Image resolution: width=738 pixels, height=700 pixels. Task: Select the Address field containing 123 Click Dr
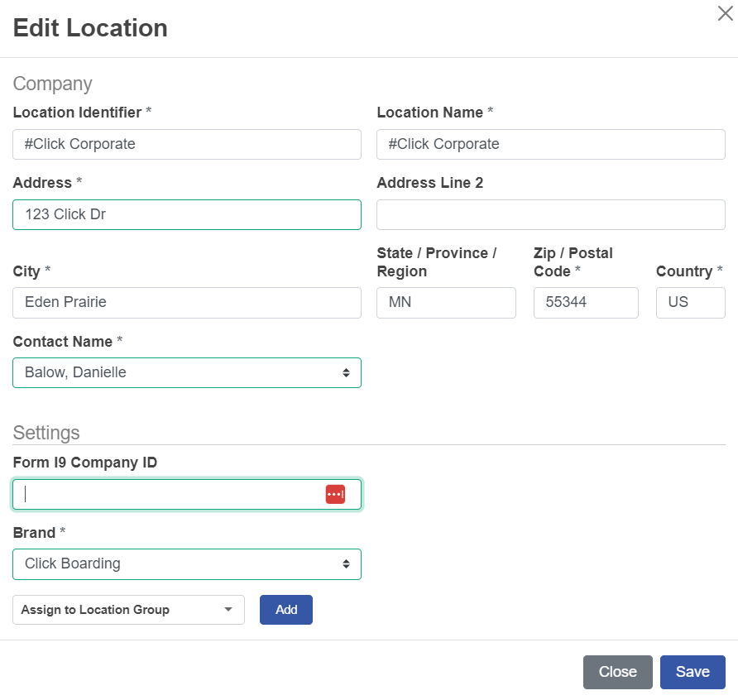[187, 214]
